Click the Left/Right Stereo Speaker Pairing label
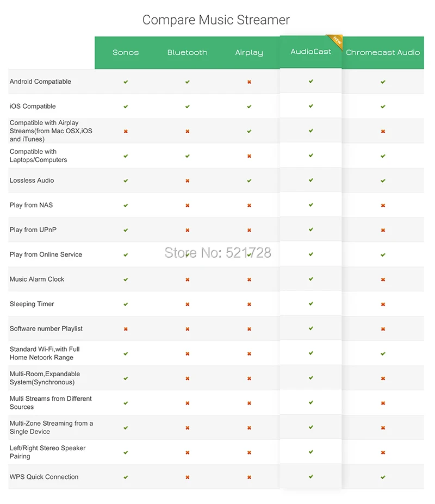The width and height of the screenshot is (435, 504). 48,452
